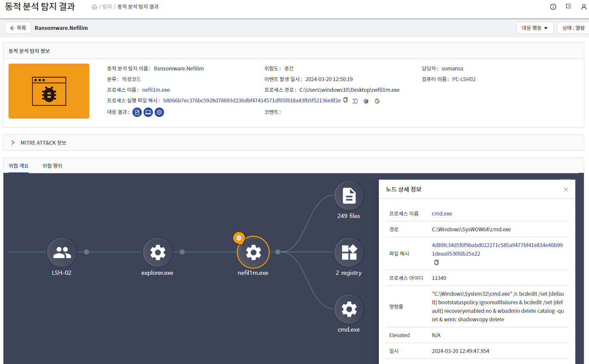This screenshot has width=589, height=364.
Task: Copy the cmd.exe file hash in node details
Action: 436,262
